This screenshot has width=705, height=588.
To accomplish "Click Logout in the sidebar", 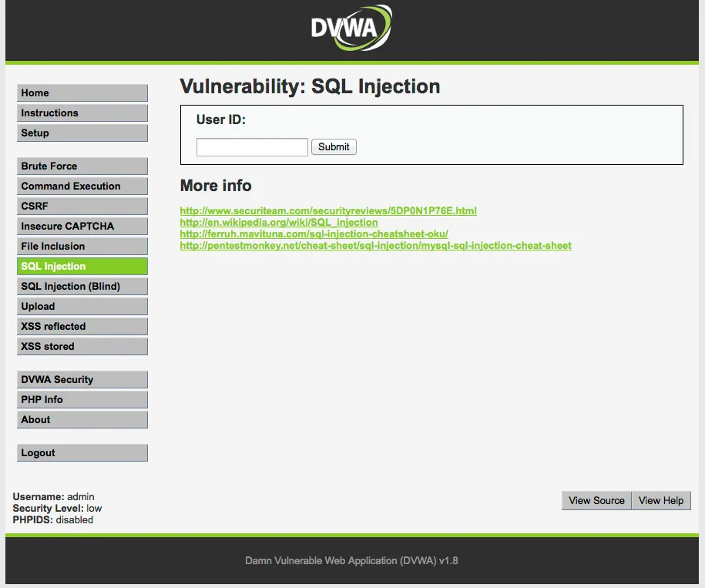I will point(82,452).
